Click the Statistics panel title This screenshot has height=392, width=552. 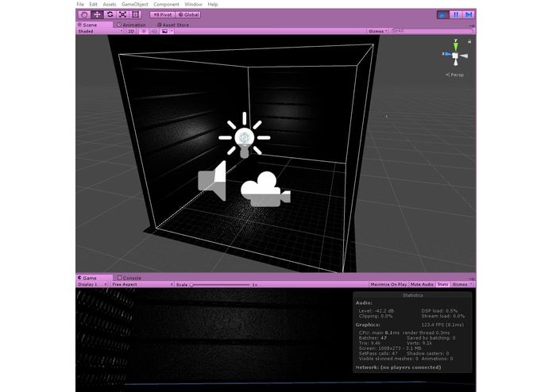[x=412, y=295]
